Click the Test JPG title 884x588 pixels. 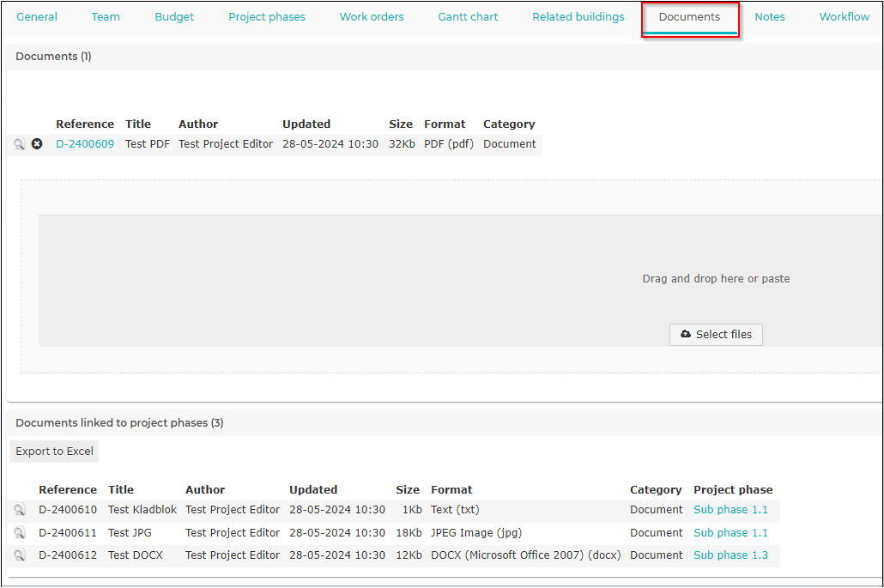point(130,533)
